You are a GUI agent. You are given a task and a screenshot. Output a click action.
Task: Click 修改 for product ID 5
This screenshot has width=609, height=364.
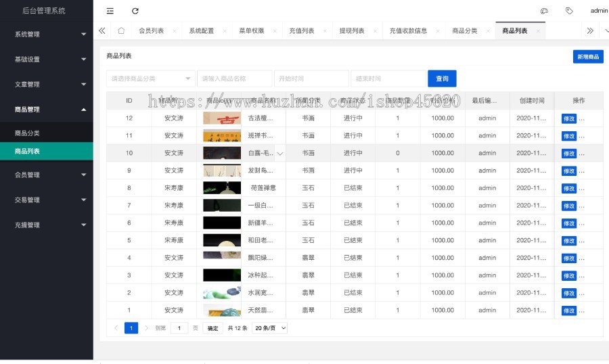click(x=569, y=241)
